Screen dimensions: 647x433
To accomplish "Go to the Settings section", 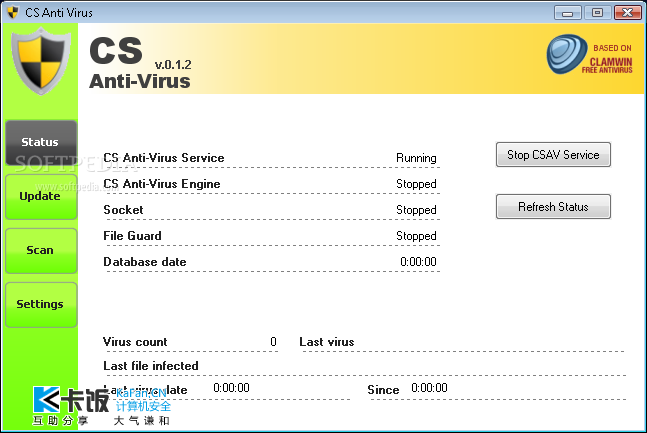I will (41, 305).
